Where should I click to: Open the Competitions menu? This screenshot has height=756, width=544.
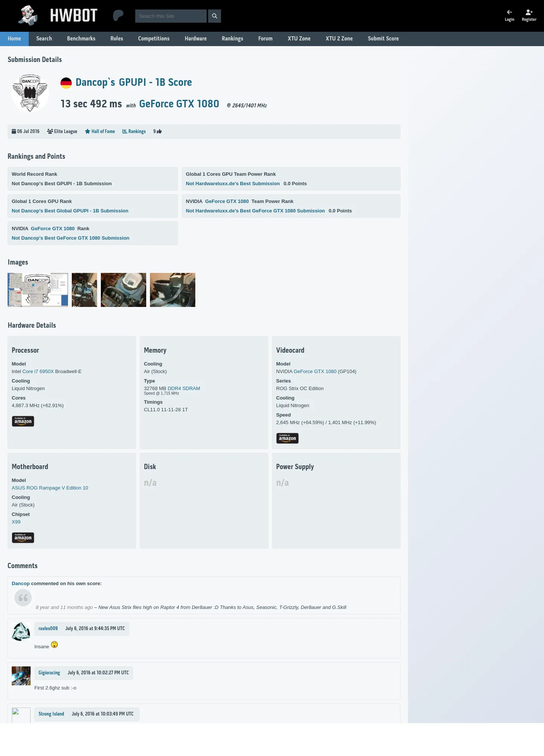point(154,39)
